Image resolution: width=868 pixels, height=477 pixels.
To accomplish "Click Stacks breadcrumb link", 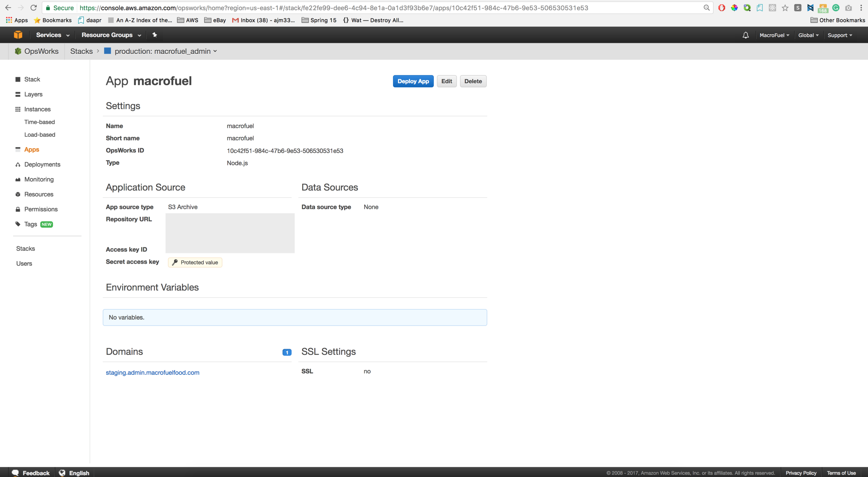I will coord(81,51).
